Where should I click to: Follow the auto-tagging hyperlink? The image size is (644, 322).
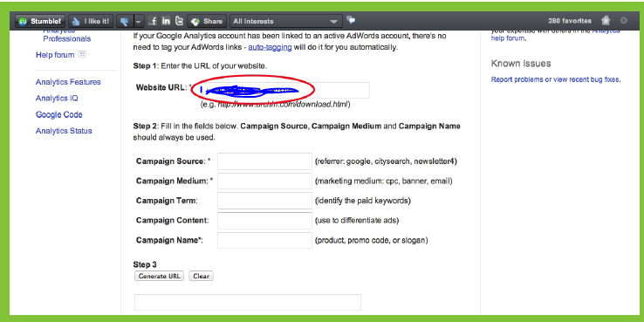(x=270, y=47)
